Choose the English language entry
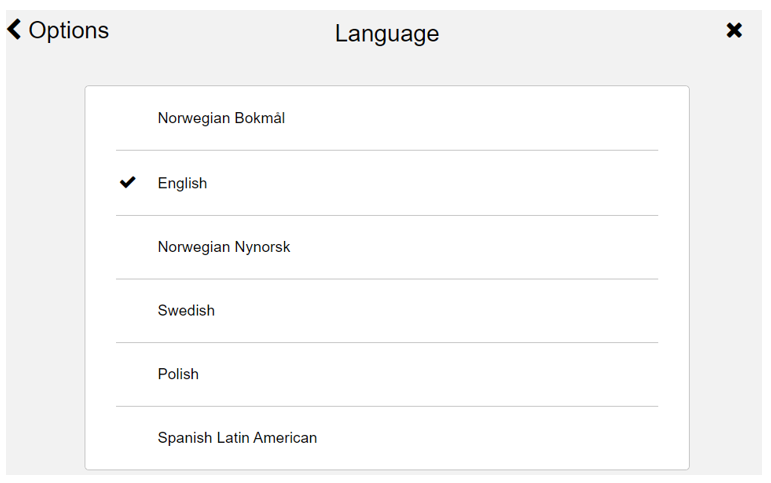 [387, 183]
